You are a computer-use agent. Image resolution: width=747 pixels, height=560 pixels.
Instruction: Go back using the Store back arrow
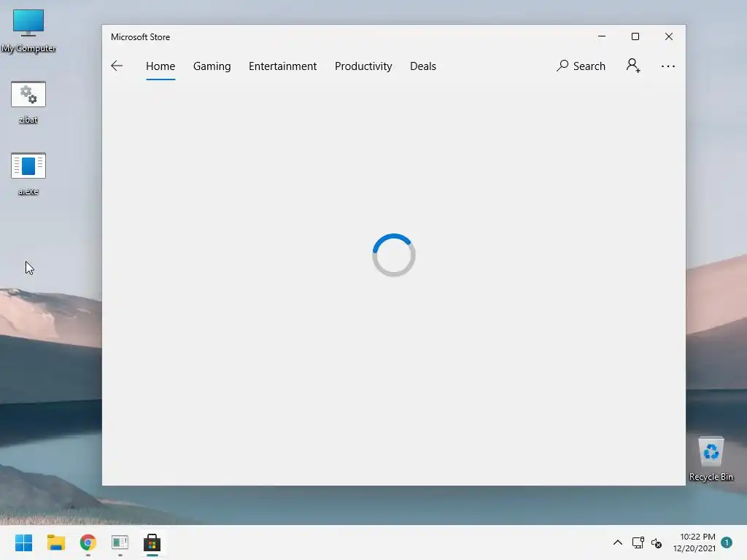pos(117,66)
